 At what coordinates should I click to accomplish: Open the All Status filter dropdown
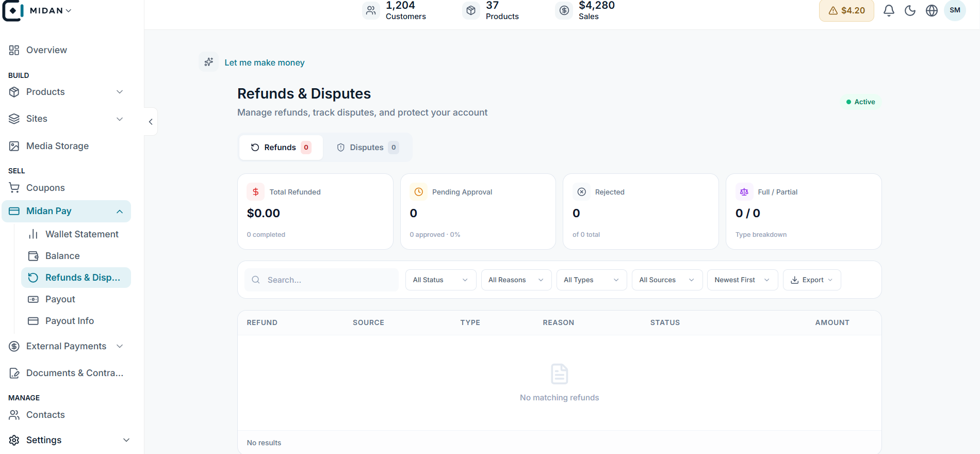pos(440,280)
